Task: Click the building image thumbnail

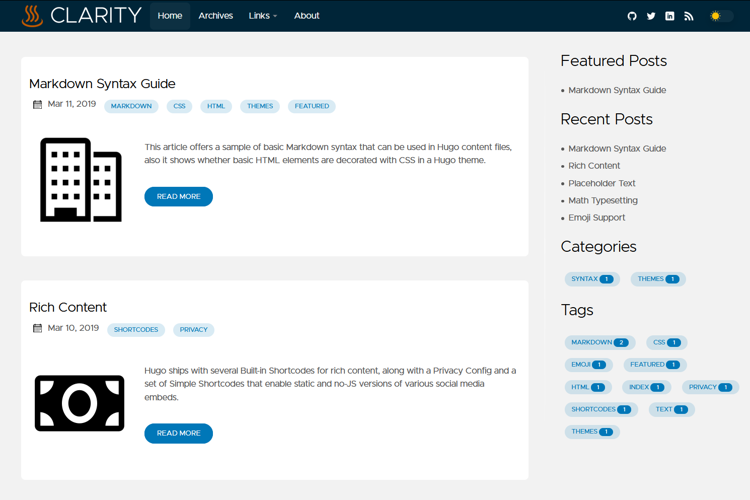Action: pyautogui.click(x=81, y=180)
